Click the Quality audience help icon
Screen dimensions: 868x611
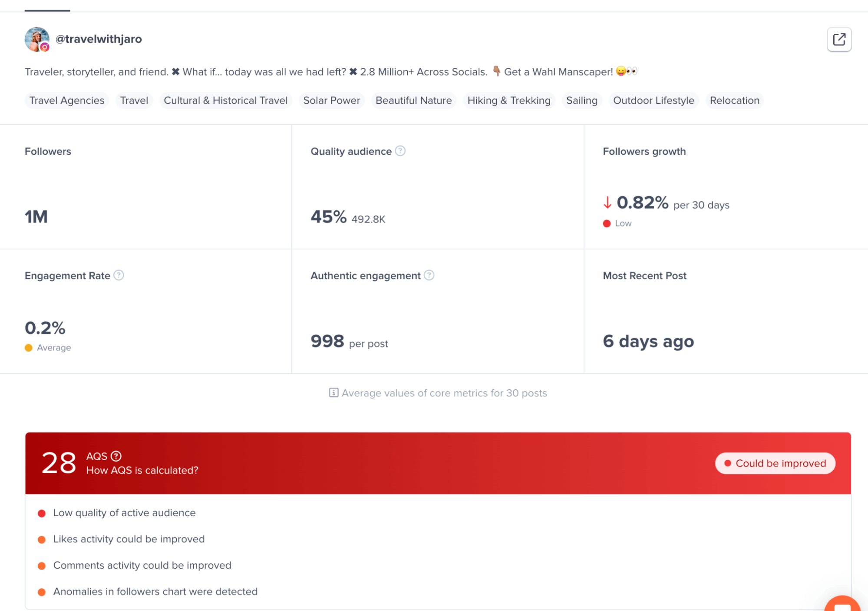coord(400,151)
